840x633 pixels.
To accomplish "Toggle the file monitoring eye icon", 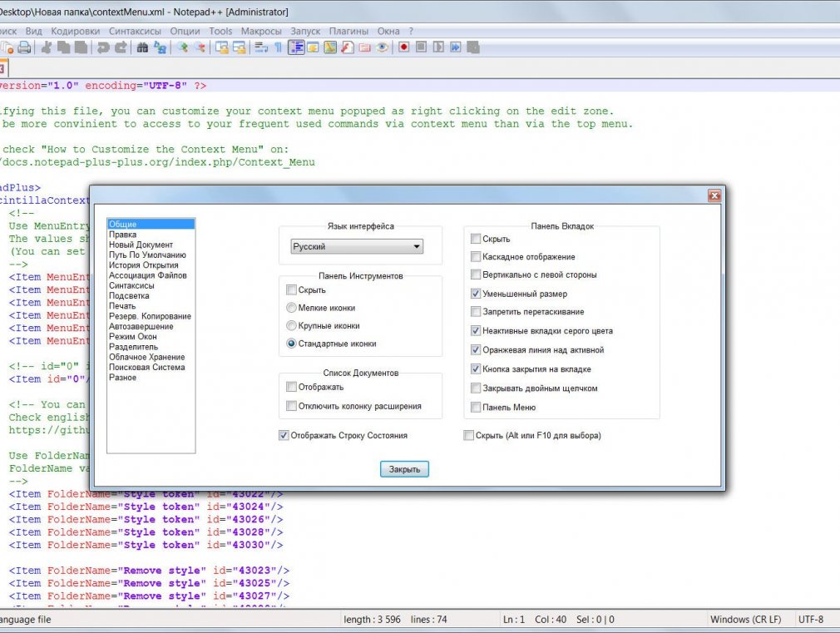I will [x=382, y=47].
